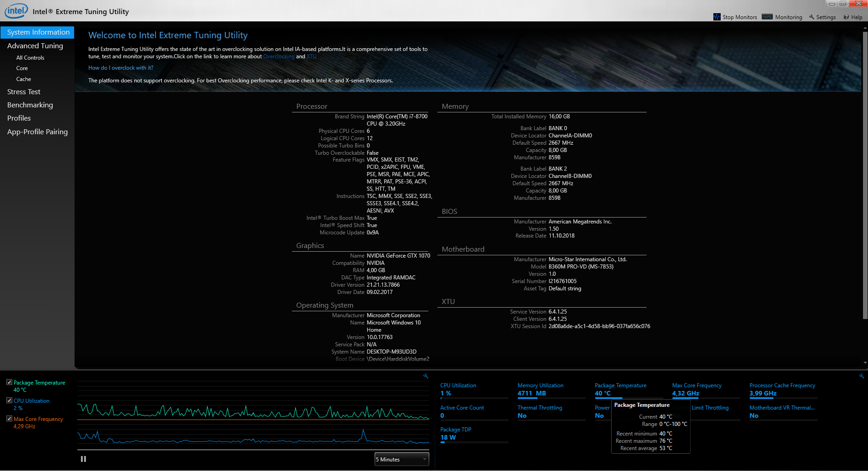Click the XTU section heading
Image resolution: width=868 pixels, height=471 pixels.
point(448,302)
